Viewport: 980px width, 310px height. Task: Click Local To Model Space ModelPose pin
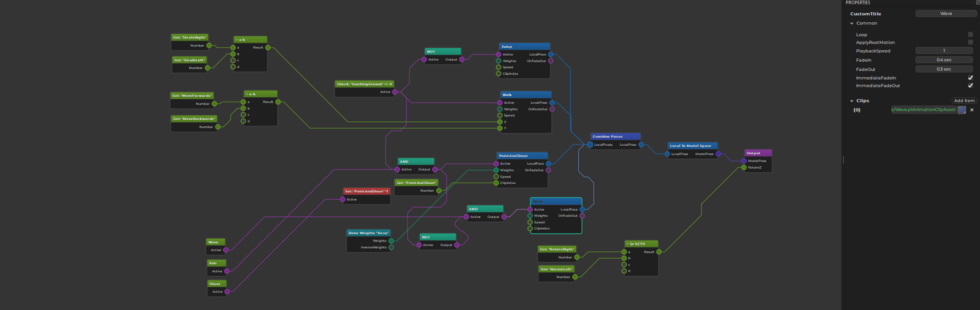pos(718,154)
